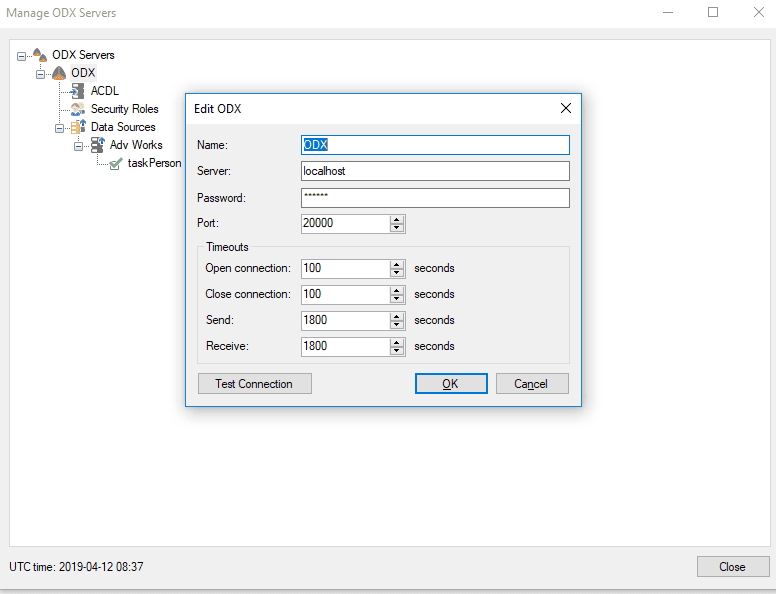Screen dimensions: 776x594
Task: Minimize the Manage ODX Servers window
Action: click(668, 12)
